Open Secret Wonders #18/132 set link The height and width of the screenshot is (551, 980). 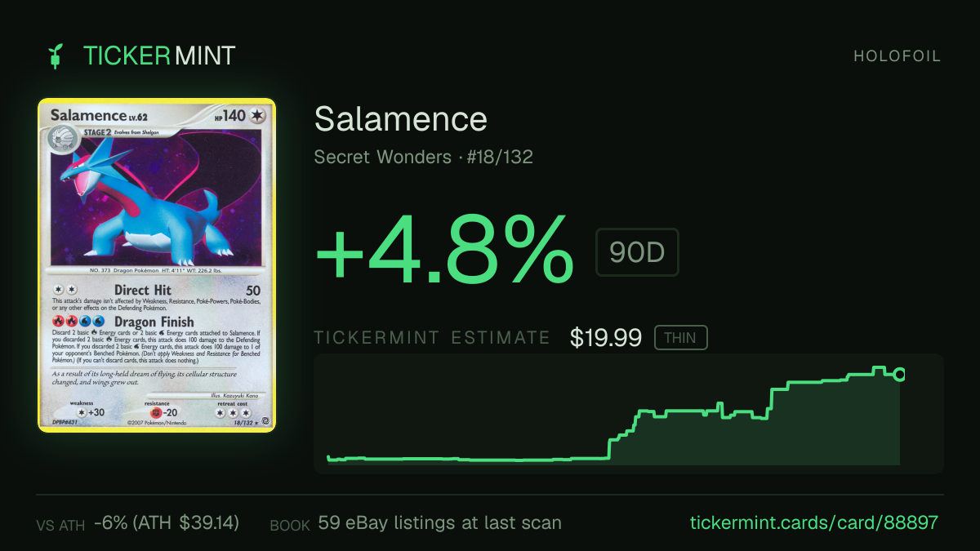point(424,157)
